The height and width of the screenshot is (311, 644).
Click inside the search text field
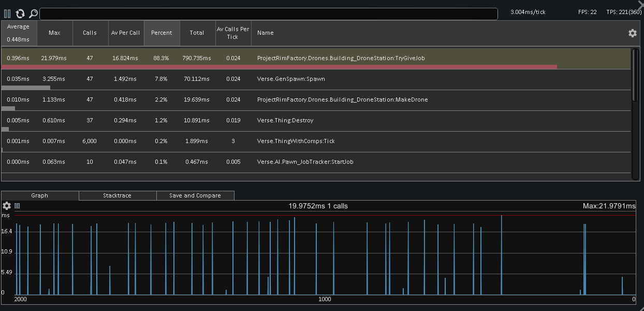pyautogui.click(x=269, y=13)
